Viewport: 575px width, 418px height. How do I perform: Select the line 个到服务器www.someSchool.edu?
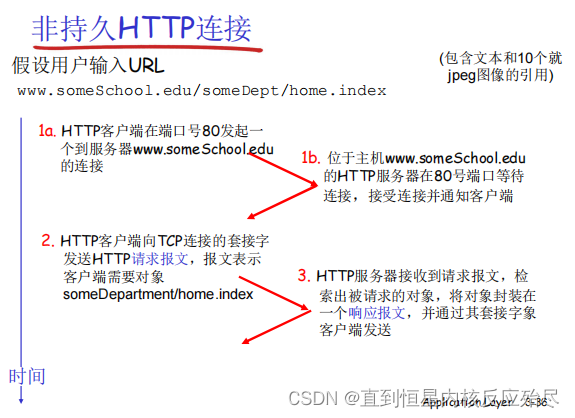coord(167,149)
